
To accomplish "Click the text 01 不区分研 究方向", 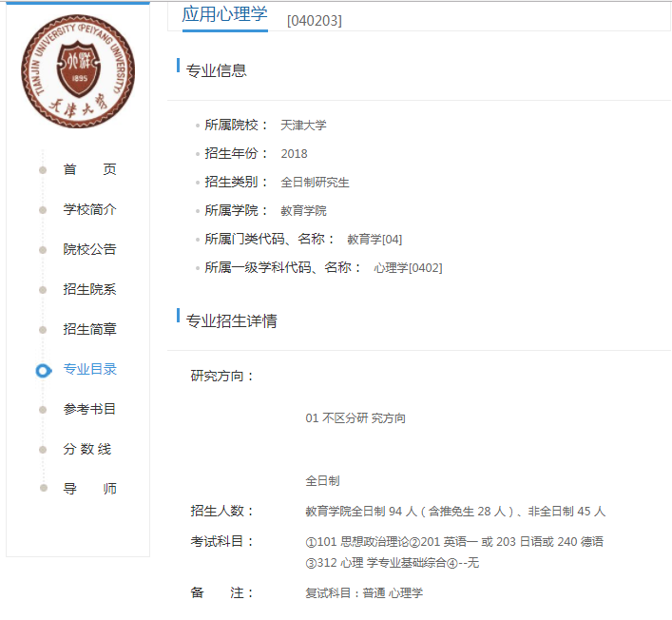I will (x=355, y=418).
